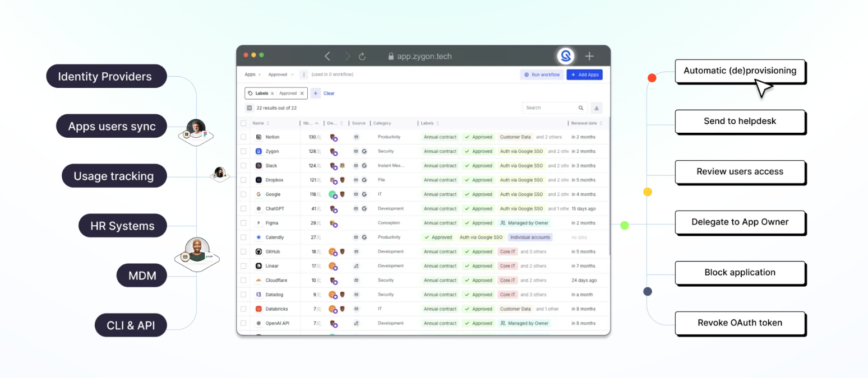This screenshot has height=378, width=868.
Task: Click the blue Add Apps button
Action: point(584,74)
